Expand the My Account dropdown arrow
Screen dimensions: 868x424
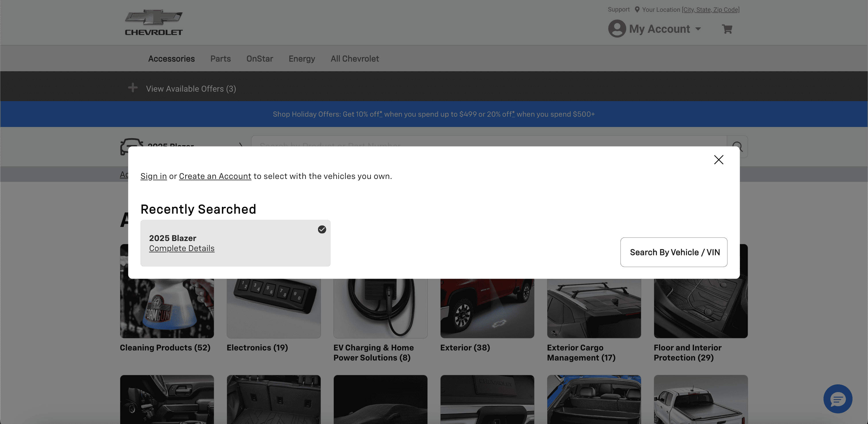click(698, 29)
